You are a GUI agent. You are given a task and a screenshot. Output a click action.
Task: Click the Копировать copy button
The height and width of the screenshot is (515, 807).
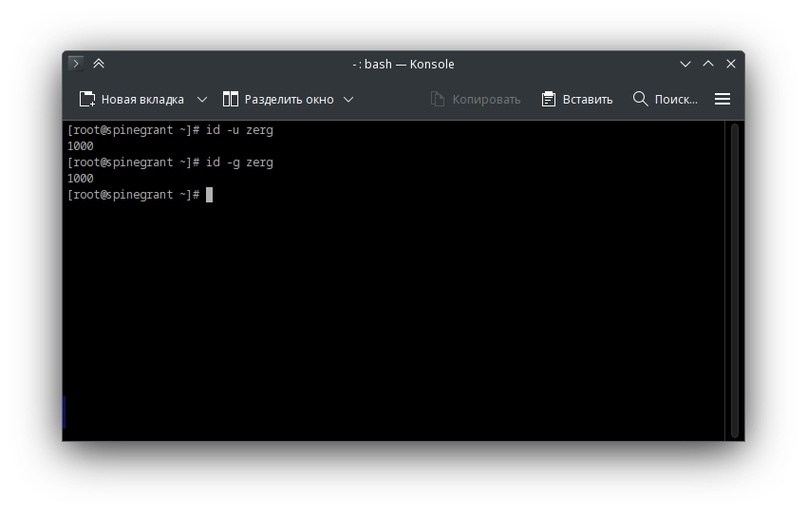click(x=475, y=99)
